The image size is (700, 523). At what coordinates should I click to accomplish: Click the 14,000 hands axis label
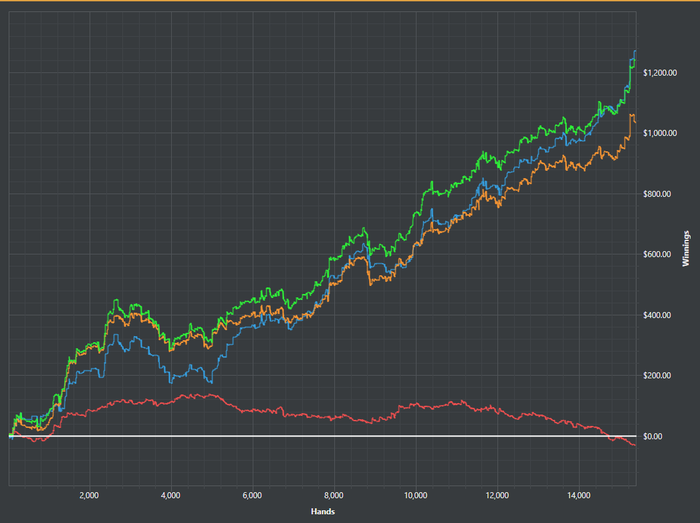click(x=579, y=495)
